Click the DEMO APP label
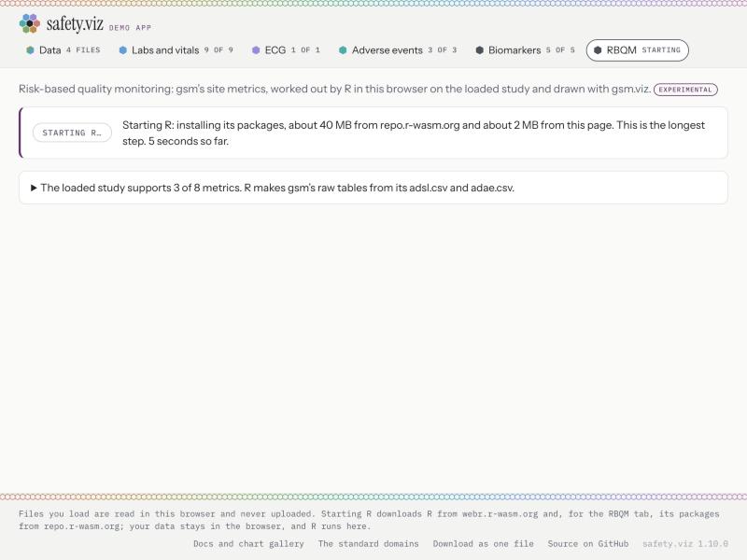This screenshot has height=560, width=747. pos(130,28)
